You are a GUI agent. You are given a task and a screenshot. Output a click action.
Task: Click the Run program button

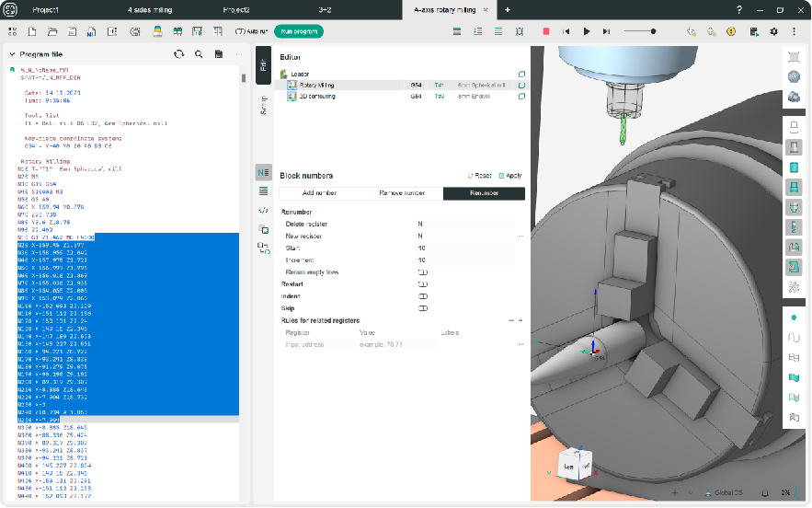coord(299,31)
